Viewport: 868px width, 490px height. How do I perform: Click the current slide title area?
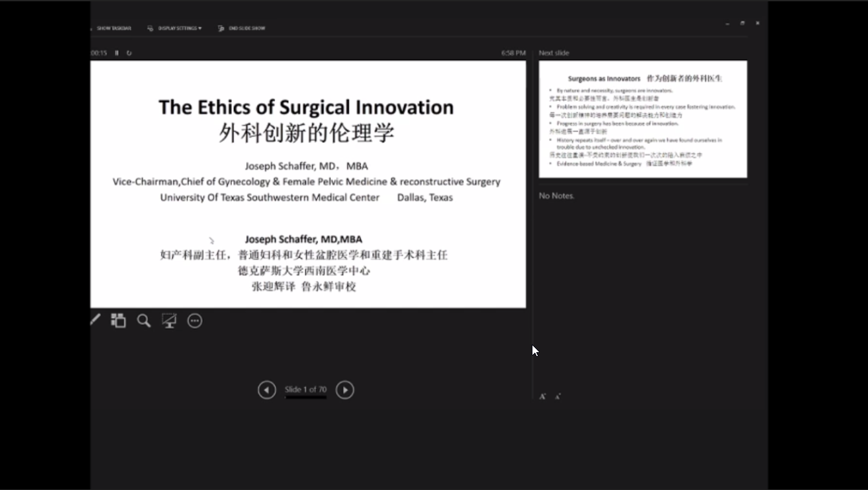point(306,120)
